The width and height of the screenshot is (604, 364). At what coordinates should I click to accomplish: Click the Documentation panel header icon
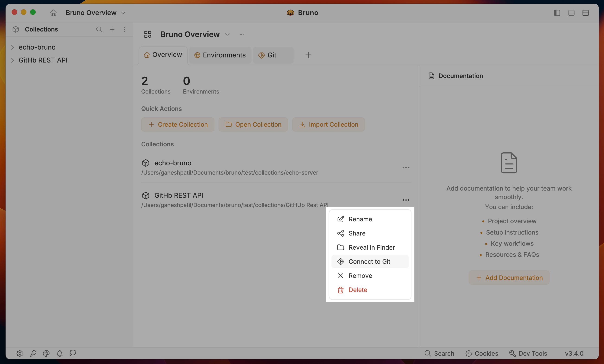(x=431, y=76)
